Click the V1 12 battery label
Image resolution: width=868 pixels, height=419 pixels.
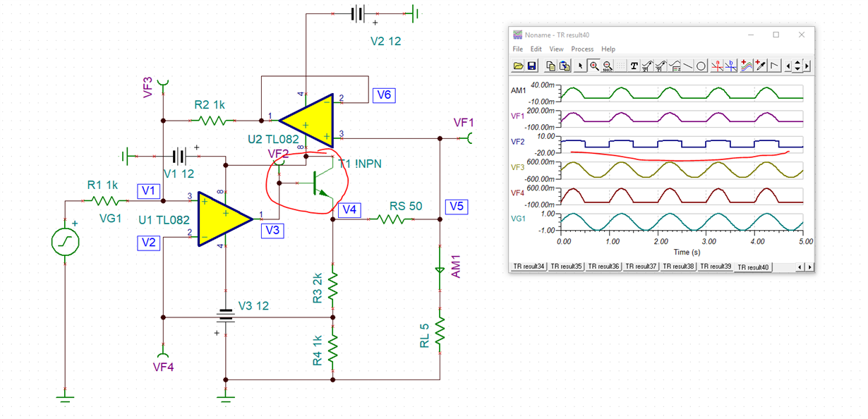pos(179,174)
